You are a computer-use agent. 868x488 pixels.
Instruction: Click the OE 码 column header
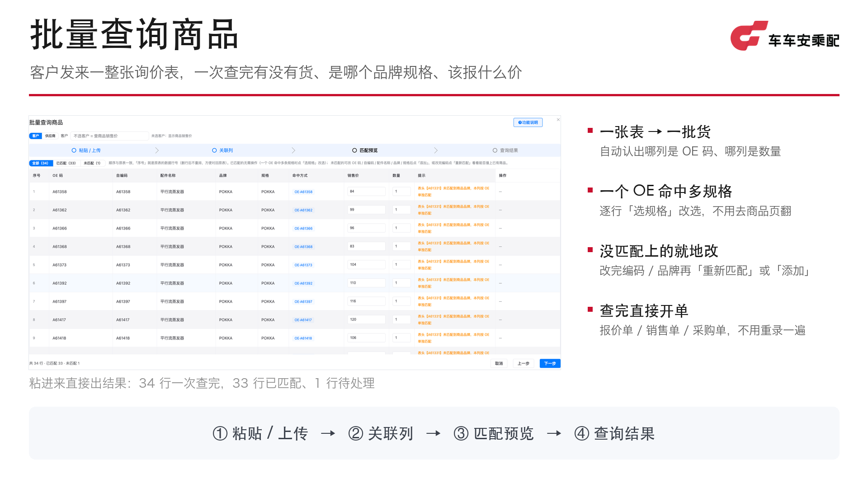58,176
